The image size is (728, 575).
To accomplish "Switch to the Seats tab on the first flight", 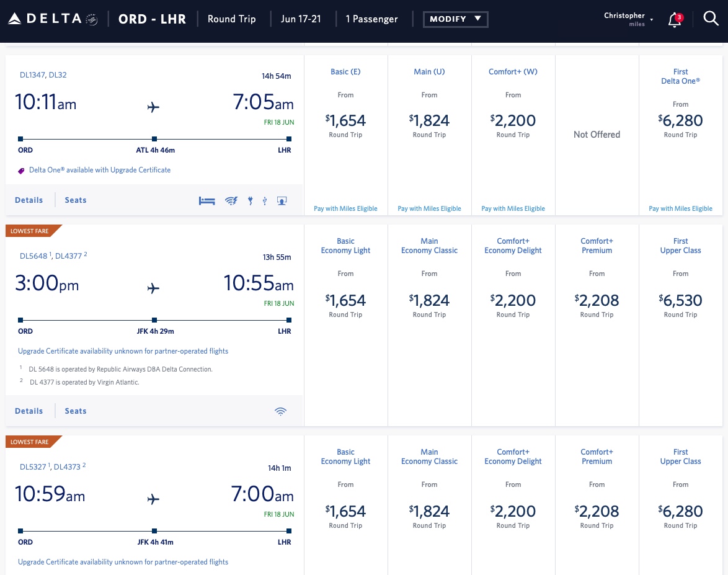I will click(x=75, y=200).
